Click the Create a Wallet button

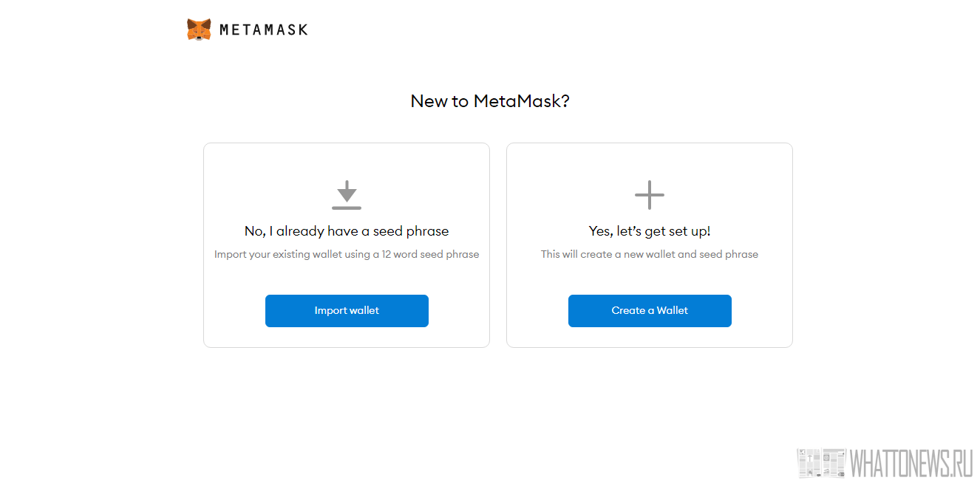click(650, 311)
